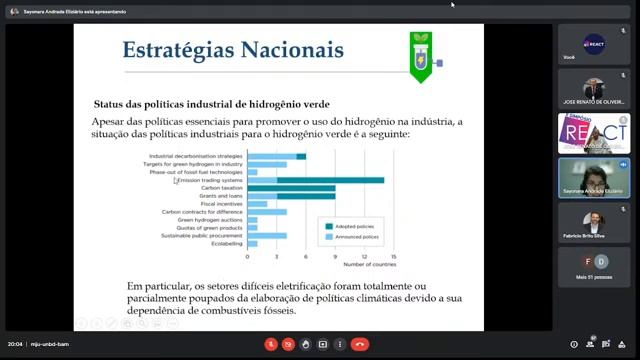640x360 pixels.
Task: Click the presenter notice at the top bar
Action: [74, 12]
